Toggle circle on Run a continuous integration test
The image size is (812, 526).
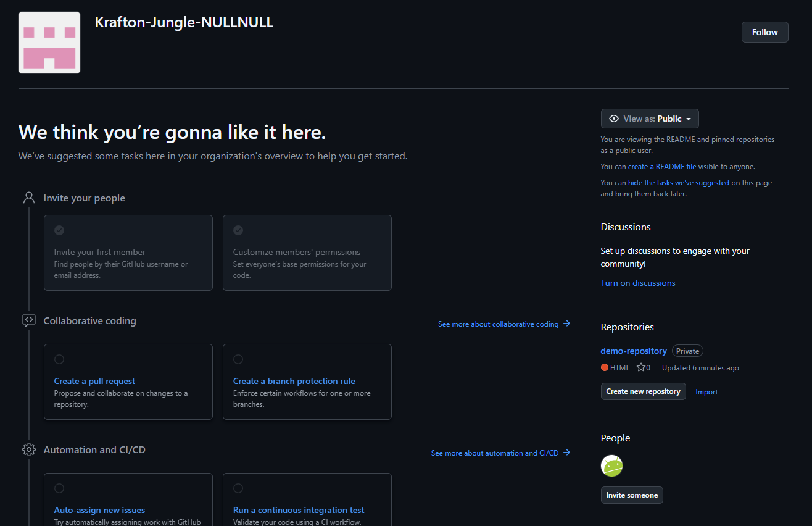click(238, 488)
